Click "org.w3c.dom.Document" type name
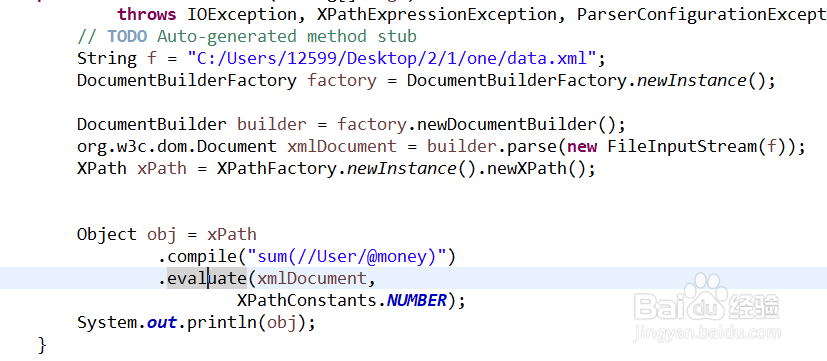Image resolution: width=827 pixels, height=361 pixels. pos(177,146)
